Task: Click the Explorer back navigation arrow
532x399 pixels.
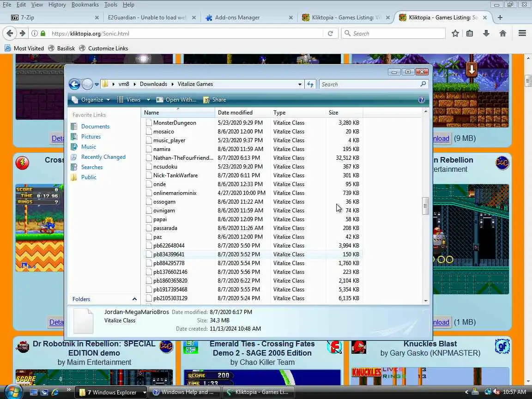Action: click(75, 84)
